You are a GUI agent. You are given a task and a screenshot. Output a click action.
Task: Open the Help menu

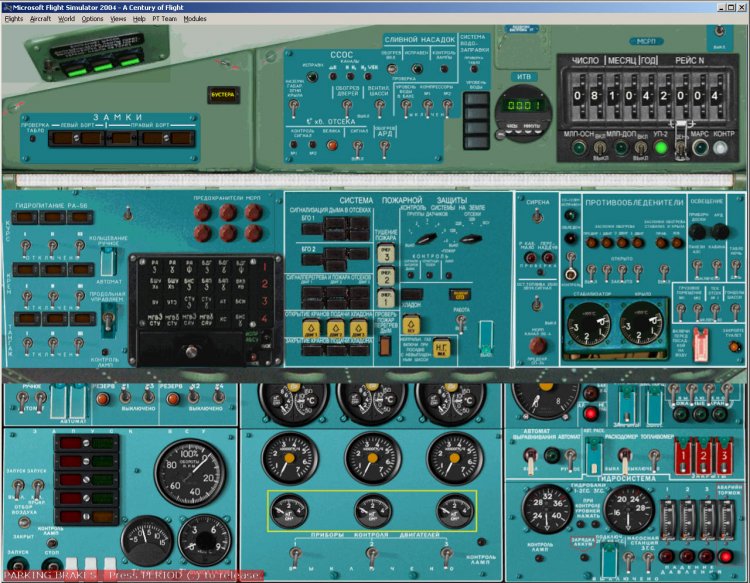(x=139, y=19)
